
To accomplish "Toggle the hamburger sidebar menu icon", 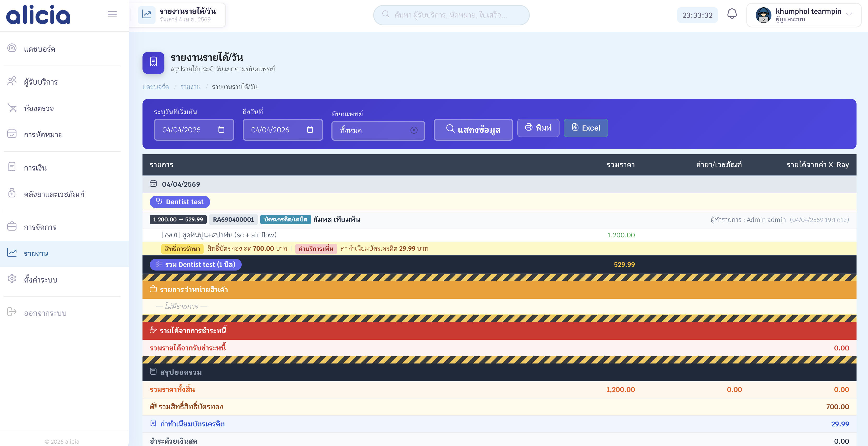I will pyautogui.click(x=112, y=14).
